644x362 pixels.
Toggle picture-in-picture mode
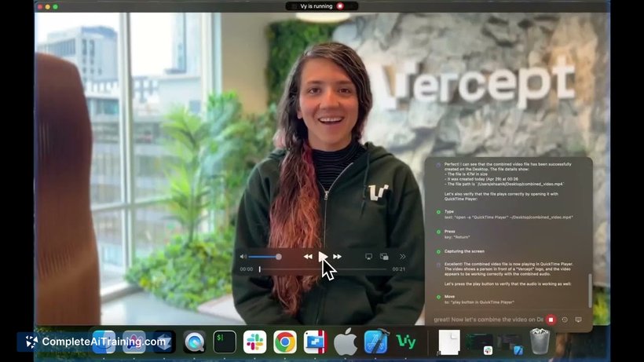pos(384,257)
